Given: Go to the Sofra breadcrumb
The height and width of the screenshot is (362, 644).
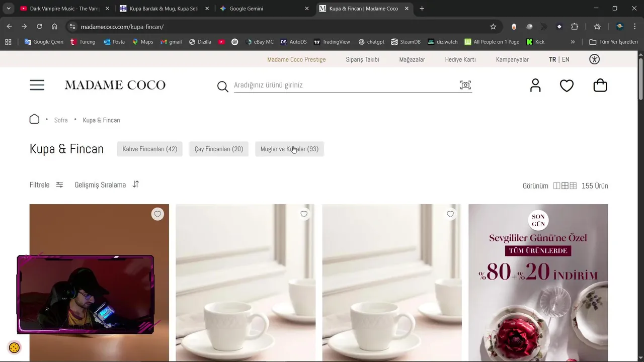Looking at the screenshot, I should (x=61, y=120).
